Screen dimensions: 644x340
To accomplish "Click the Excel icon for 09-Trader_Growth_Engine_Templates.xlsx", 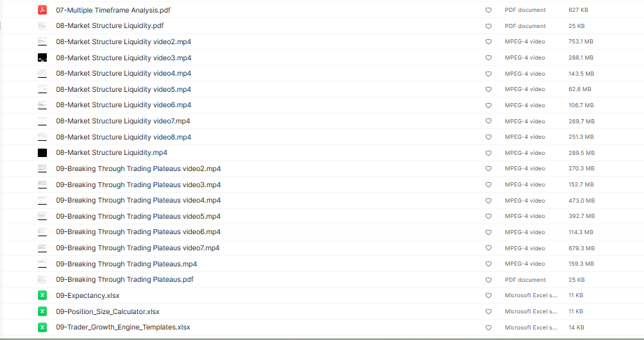I will click(42, 327).
